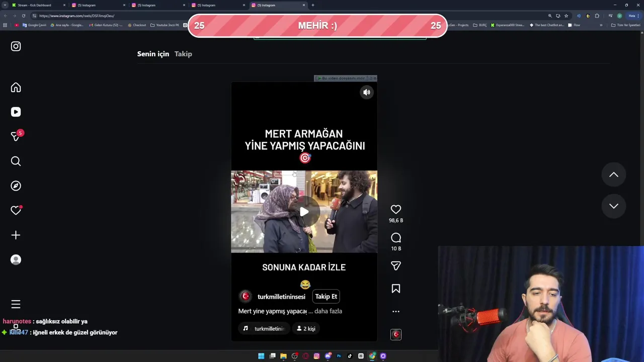Follow account with Takip Et button
This screenshot has width=644, height=362.
(326, 297)
